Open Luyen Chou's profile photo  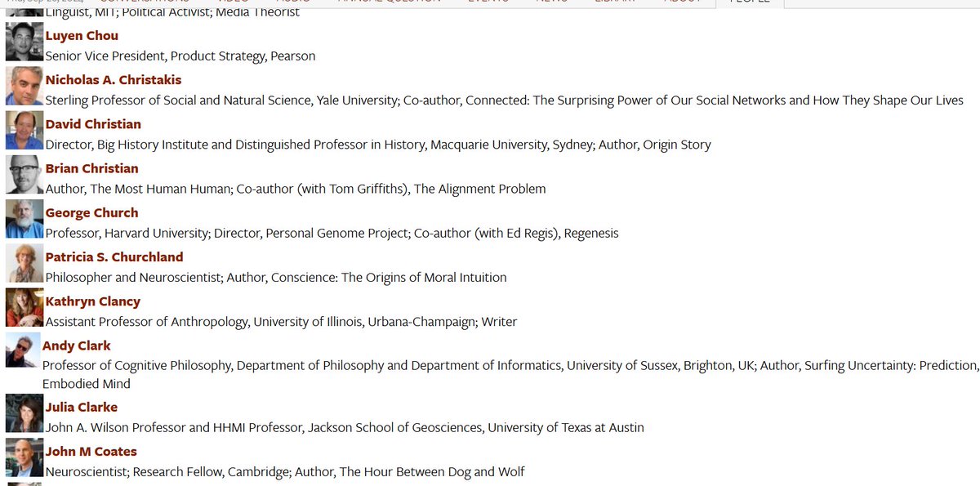(x=24, y=42)
